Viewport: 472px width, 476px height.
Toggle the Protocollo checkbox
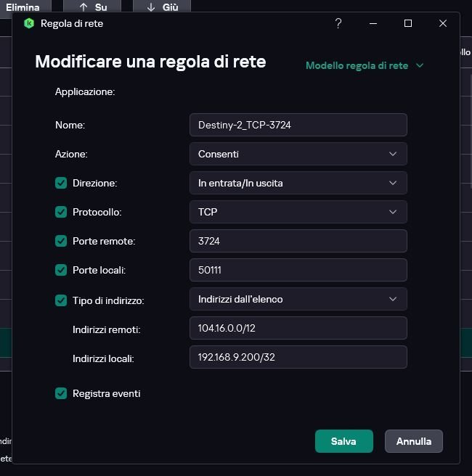click(x=61, y=212)
